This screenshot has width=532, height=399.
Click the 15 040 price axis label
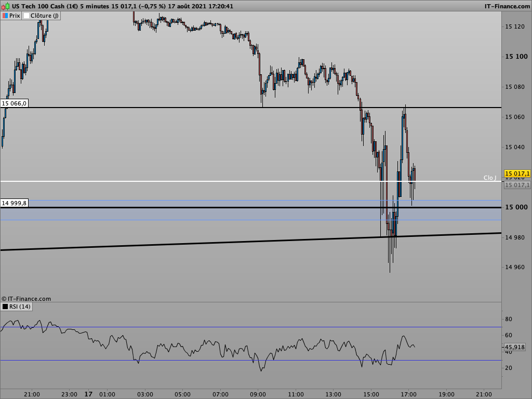tap(515, 147)
